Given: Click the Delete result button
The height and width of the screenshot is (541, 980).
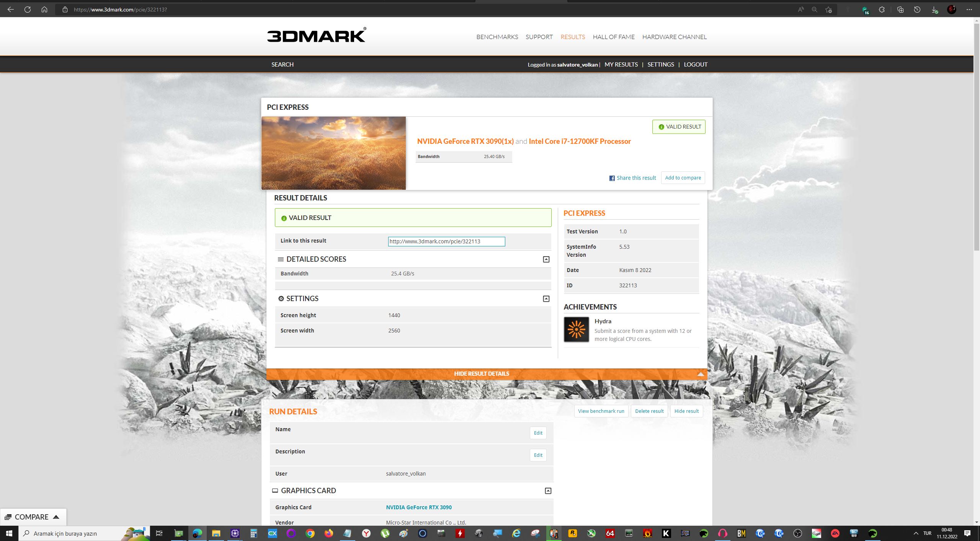Looking at the screenshot, I should pyautogui.click(x=649, y=411).
